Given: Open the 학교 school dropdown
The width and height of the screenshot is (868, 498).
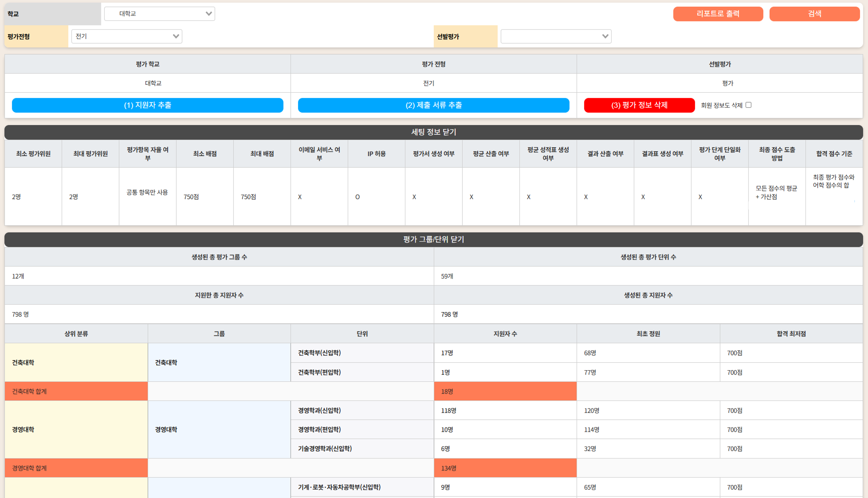Looking at the screenshot, I should tap(159, 14).
